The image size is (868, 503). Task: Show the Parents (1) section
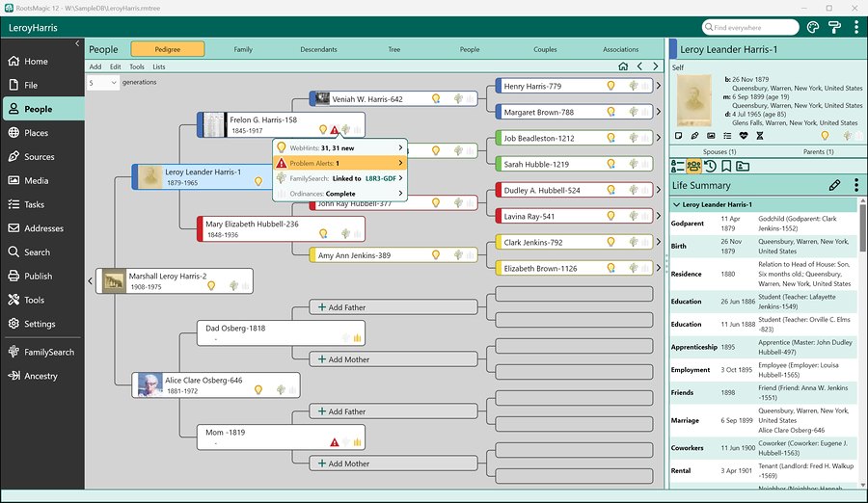tap(818, 151)
